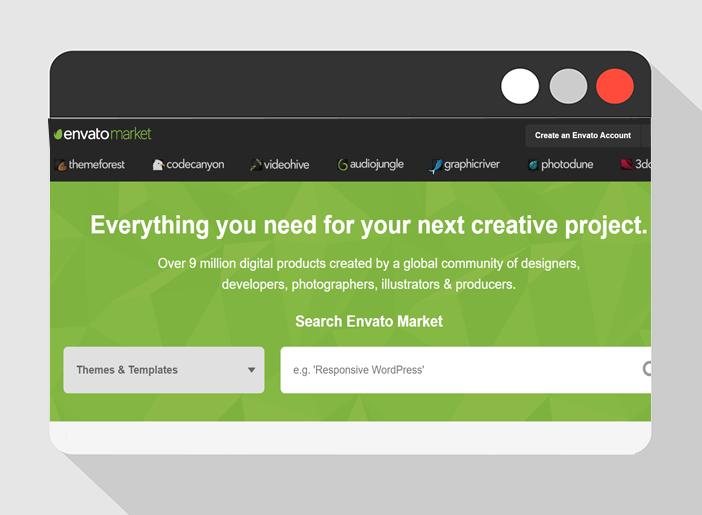Open the photodune icon
Screen dimensions: 702x515
[533, 165]
